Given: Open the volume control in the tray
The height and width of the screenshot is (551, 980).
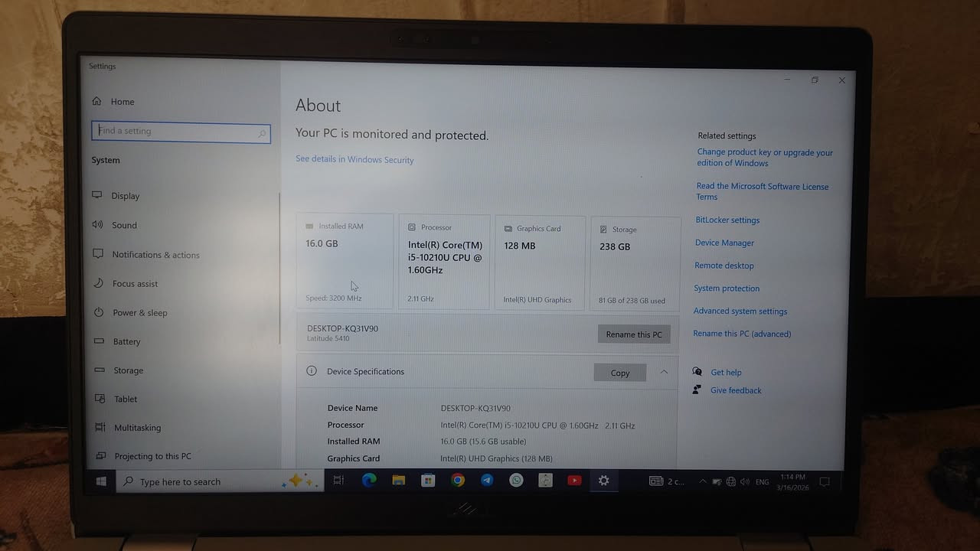Looking at the screenshot, I should [745, 481].
